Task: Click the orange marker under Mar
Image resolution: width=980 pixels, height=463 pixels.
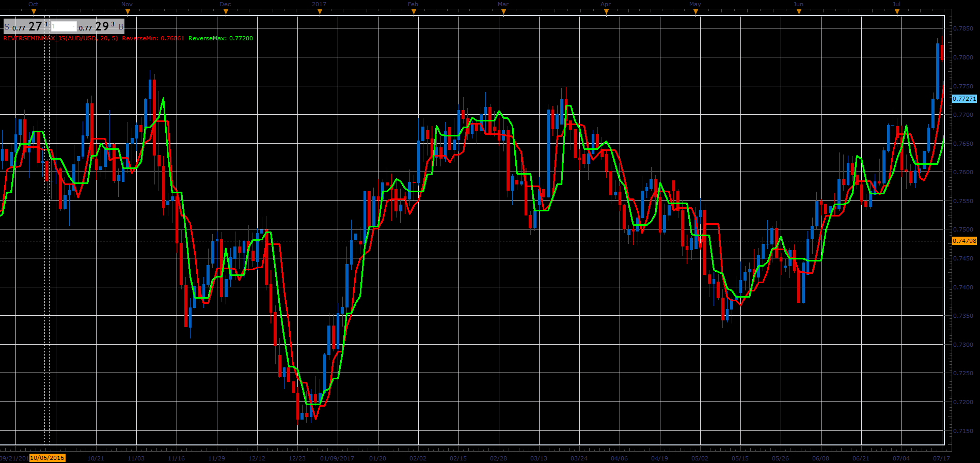Action: 503,11
